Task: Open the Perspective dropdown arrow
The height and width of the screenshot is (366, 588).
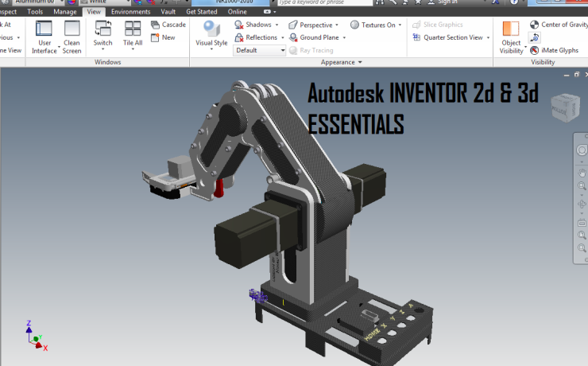Action: 337,25
